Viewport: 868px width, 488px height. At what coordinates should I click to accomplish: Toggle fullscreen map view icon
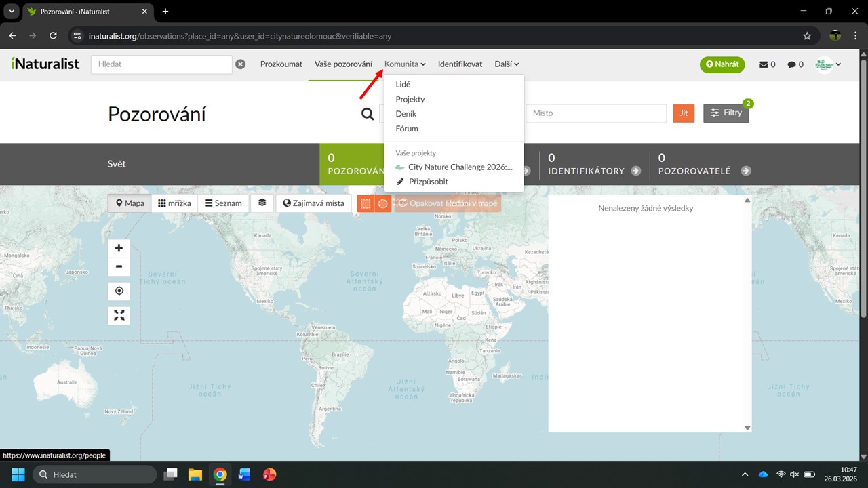(x=119, y=315)
